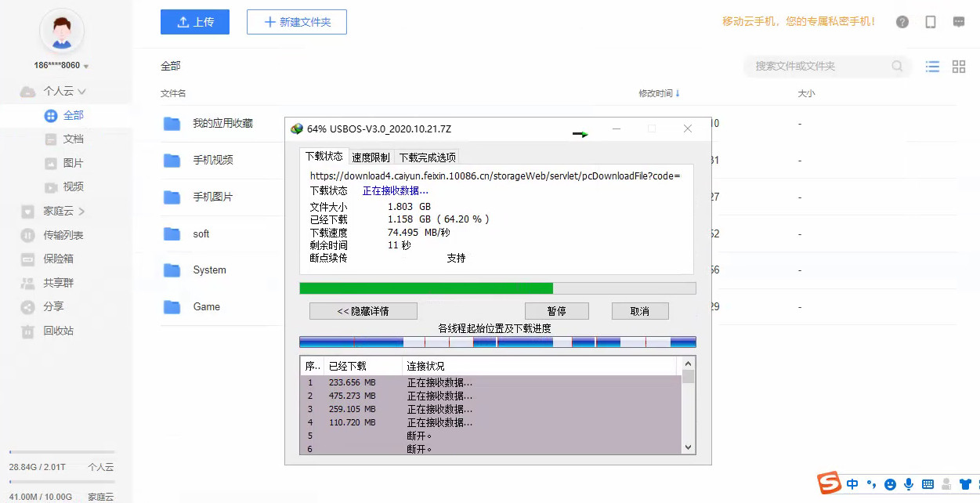
Task: Click the 已经下载 column header
Action: click(363, 366)
